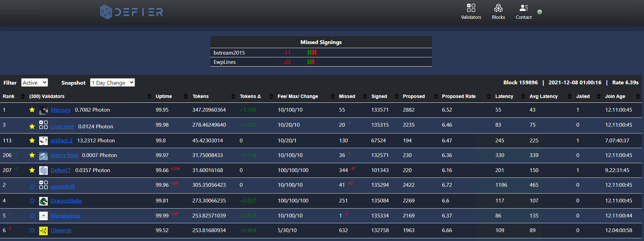Unfavorite Mercury using its gold star

(x=32, y=110)
